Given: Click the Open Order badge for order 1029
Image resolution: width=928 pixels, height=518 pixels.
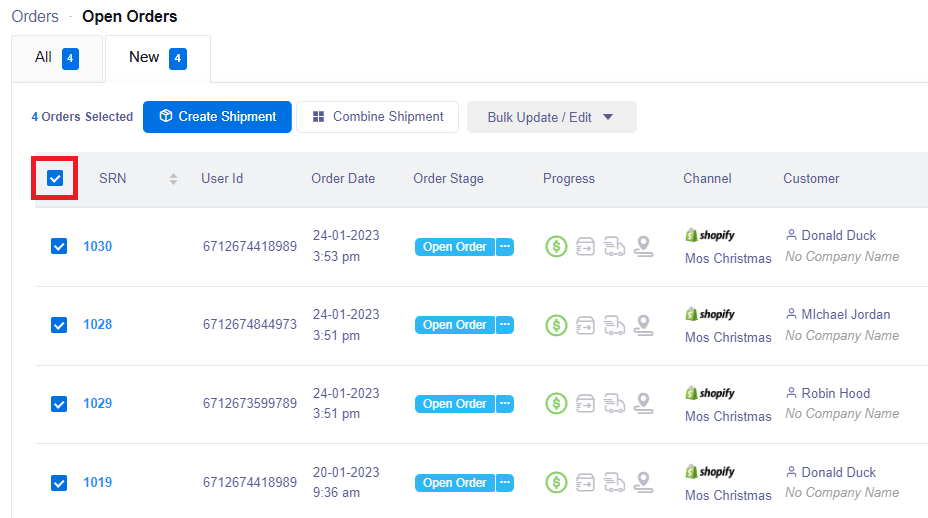Looking at the screenshot, I should click(455, 403).
